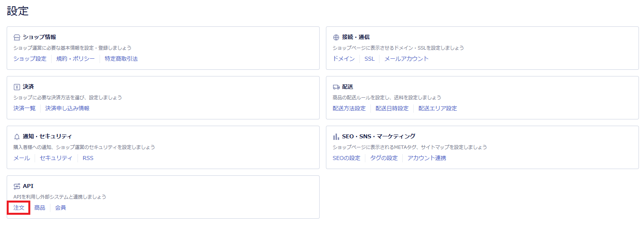Open the ドメイン settings link
The height and width of the screenshot is (225, 644).
pyautogui.click(x=344, y=59)
